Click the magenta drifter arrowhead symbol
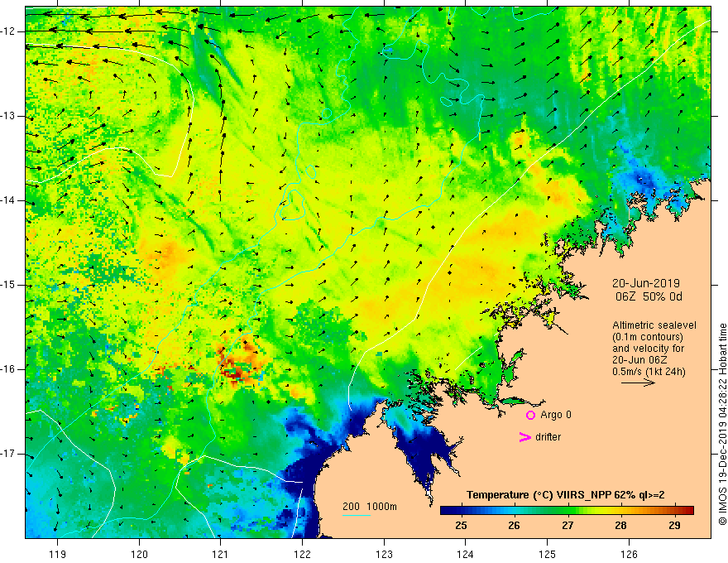The width and height of the screenshot is (728, 563). (525, 437)
